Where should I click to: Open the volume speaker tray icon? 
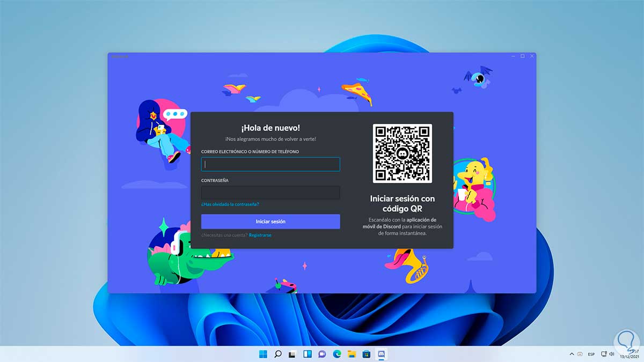[611, 354]
